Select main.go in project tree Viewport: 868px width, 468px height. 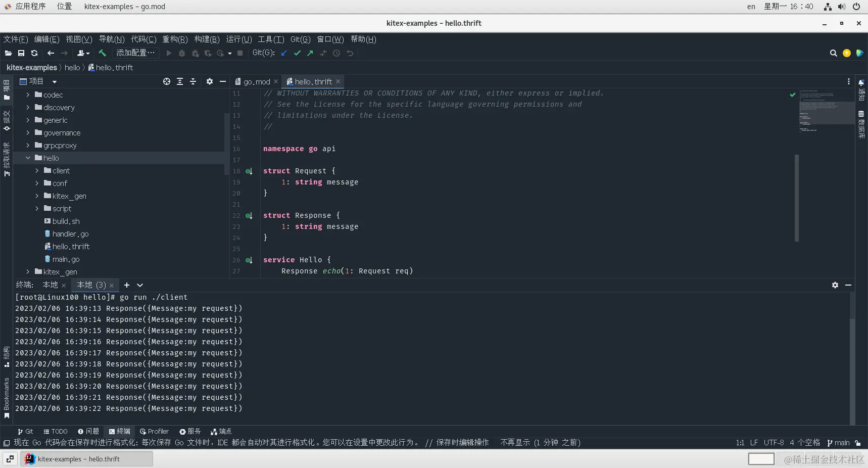coord(66,259)
